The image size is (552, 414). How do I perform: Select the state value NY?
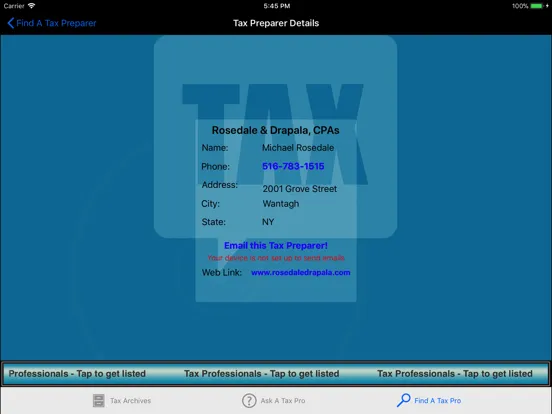point(268,222)
